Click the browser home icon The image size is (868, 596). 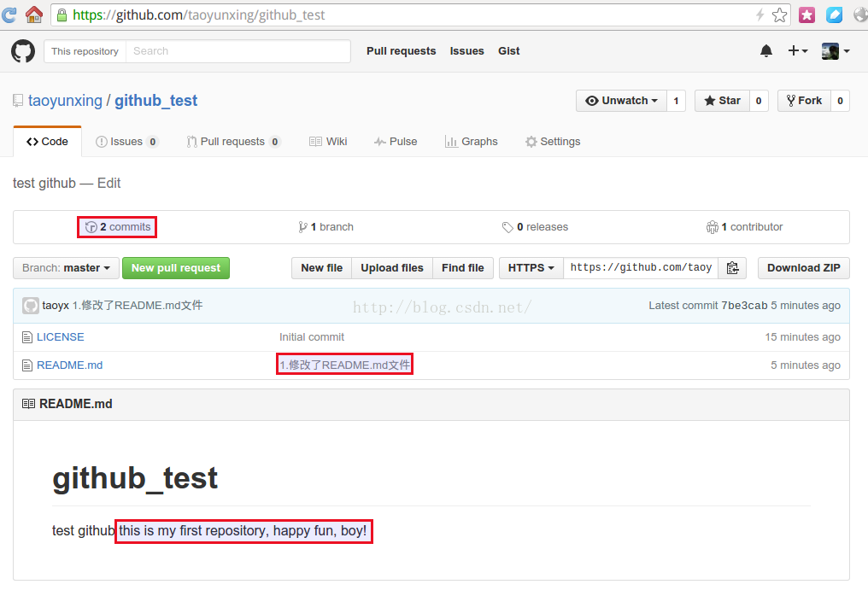(34, 15)
